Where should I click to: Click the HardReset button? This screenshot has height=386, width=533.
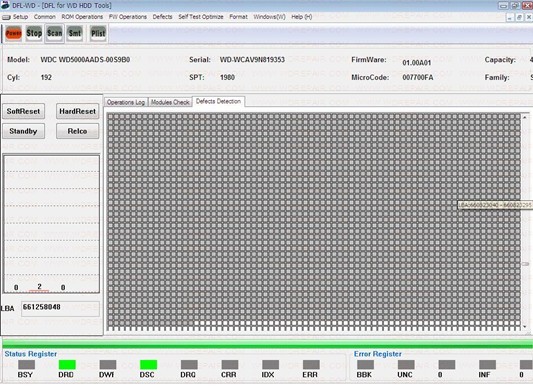78,111
